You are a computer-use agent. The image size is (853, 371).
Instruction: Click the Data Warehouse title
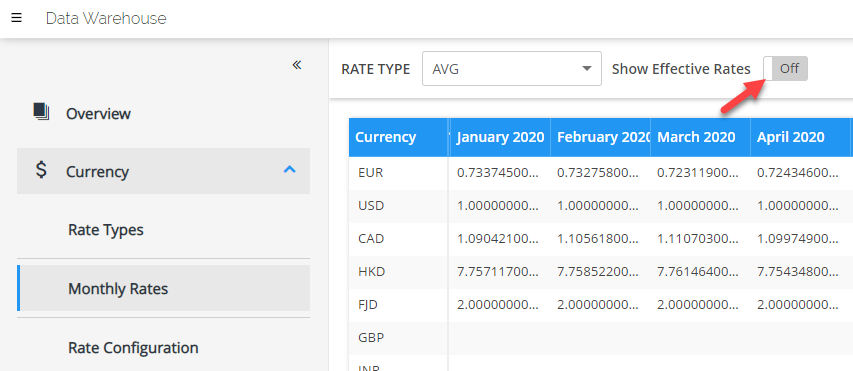click(x=106, y=18)
